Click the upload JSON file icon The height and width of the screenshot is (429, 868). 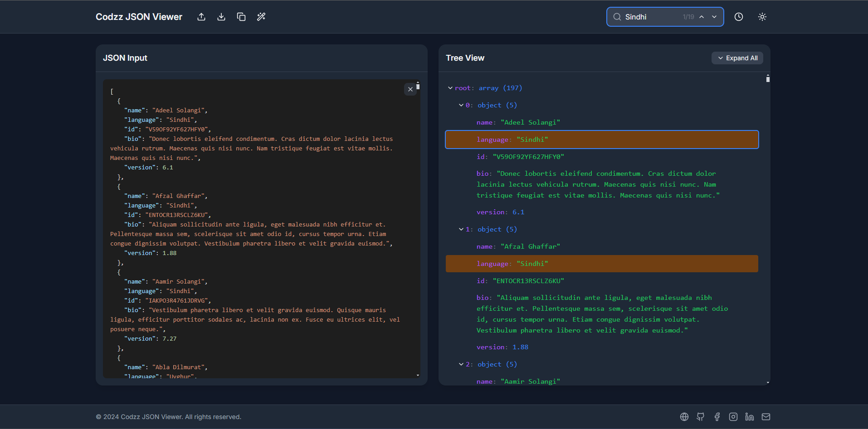201,17
